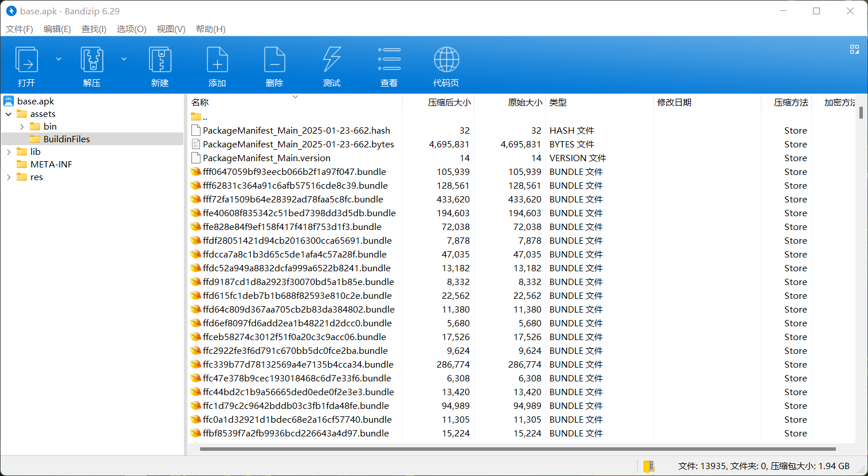Collapse the assets folder in the tree
Image resolution: width=868 pixels, height=476 pixels.
click(x=9, y=114)
